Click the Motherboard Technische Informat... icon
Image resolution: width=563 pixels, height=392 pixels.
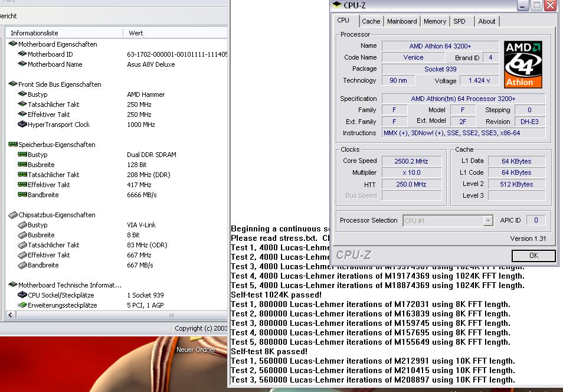click(x=13, y=285)
